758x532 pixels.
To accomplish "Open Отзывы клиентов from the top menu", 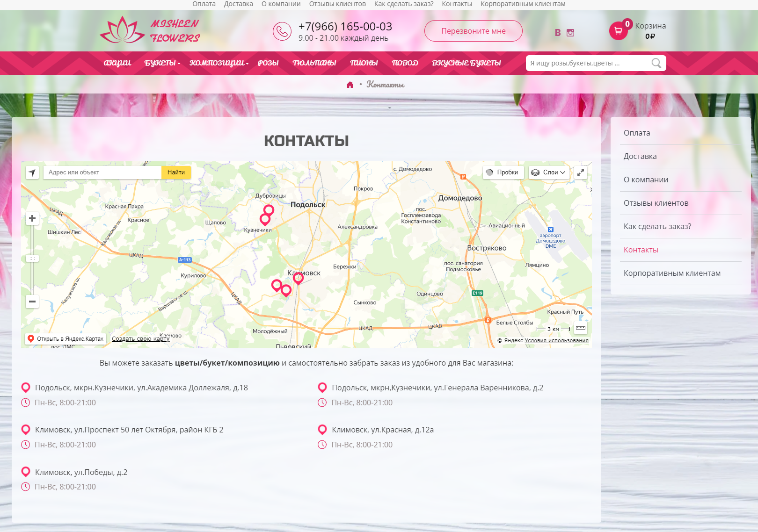I will 337,4.
